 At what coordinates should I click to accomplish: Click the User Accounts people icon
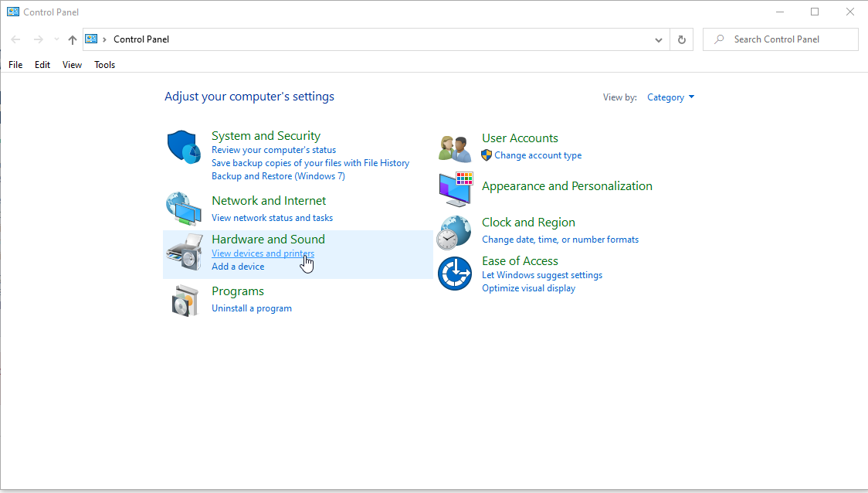pos(455,148)
